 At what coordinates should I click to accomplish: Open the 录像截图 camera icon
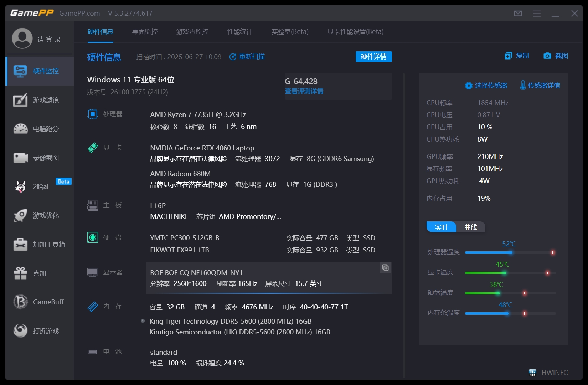tap(20, 158)
